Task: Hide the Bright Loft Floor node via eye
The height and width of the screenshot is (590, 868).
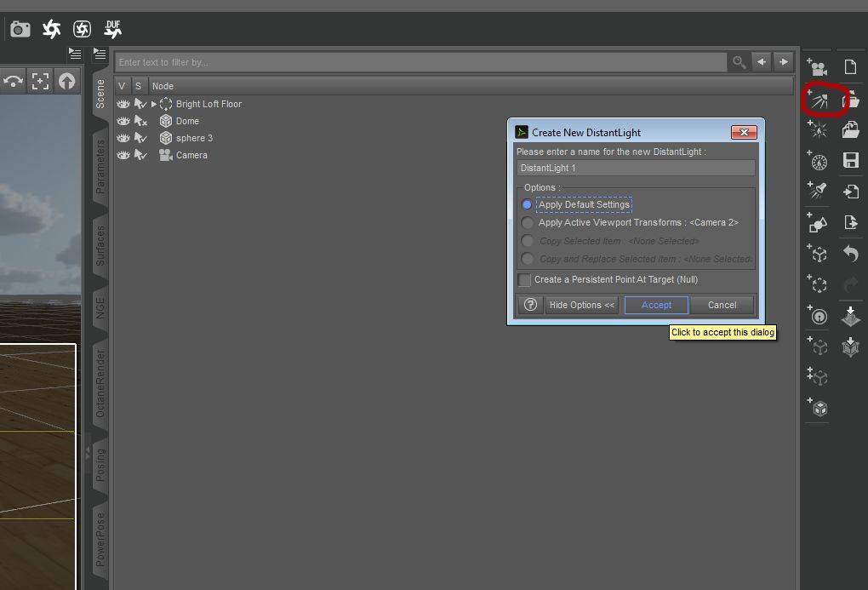Action: [123, 104]
